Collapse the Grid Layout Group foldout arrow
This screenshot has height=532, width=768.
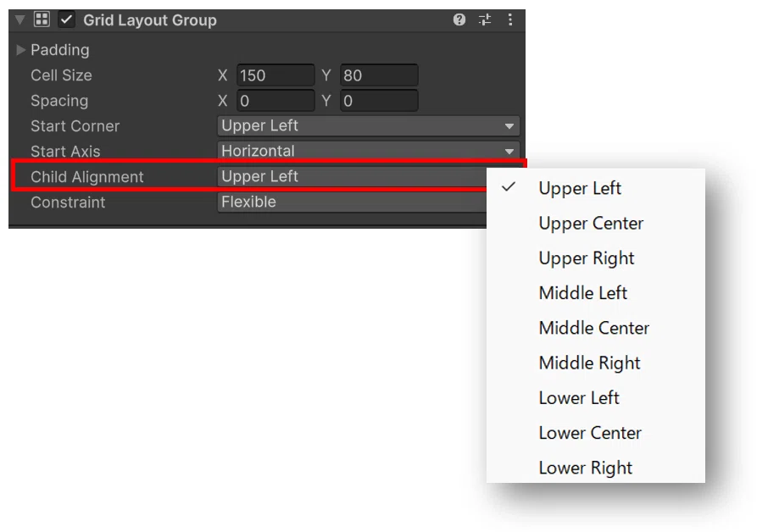[x=20, y=20]
